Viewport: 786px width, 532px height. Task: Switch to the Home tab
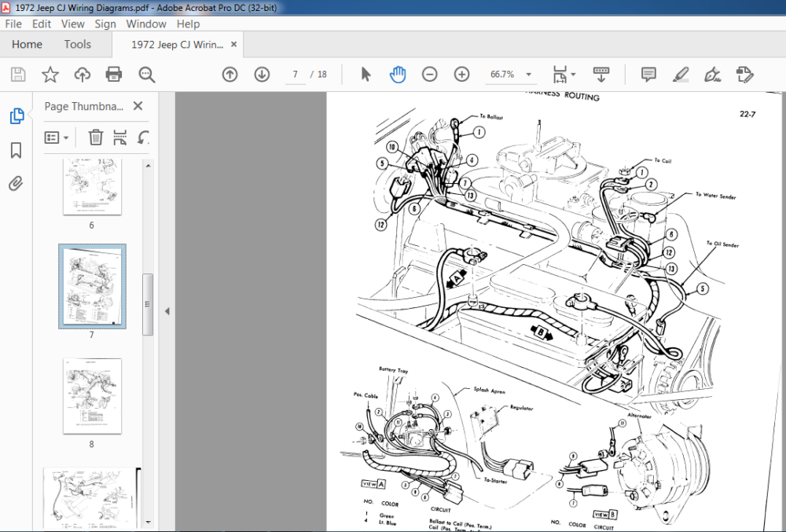tap(27, 45)
